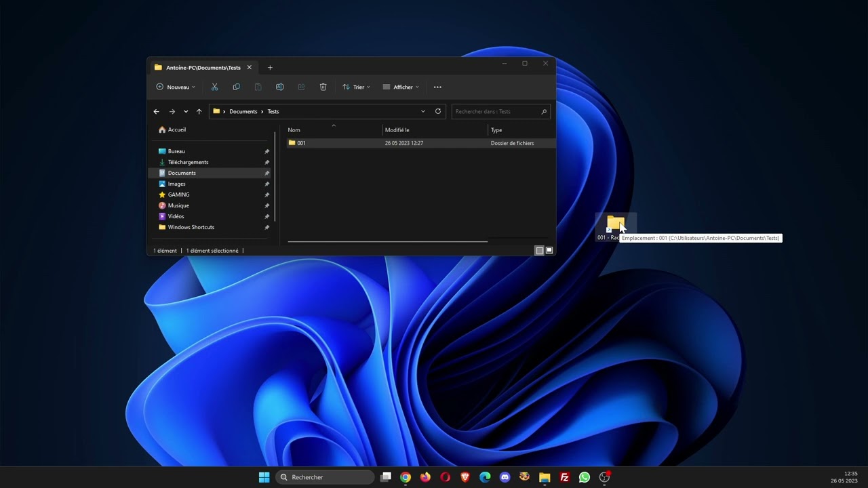Image resolution: width=868 pixels, height=488 pixels.
Task: Open FileZilla from taskbar
Action: [564, 477]
